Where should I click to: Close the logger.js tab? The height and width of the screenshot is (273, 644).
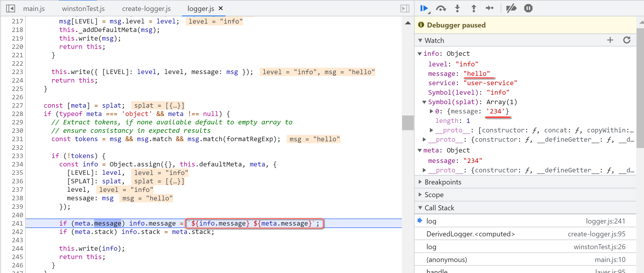tap(221, 8)
